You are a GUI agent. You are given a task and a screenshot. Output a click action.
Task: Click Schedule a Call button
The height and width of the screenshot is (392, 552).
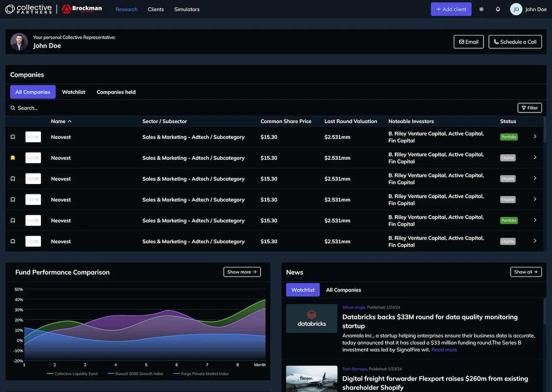[x=515, y=42]
